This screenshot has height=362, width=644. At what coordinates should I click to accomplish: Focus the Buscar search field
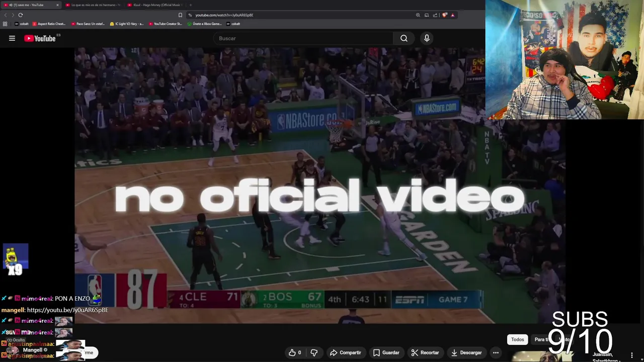pos(304,38)
